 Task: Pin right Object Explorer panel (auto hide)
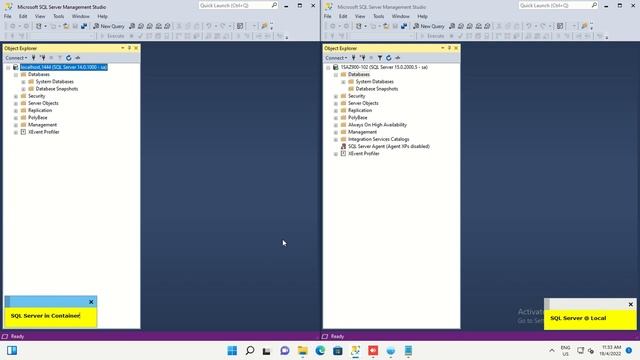tap(449, 48)
